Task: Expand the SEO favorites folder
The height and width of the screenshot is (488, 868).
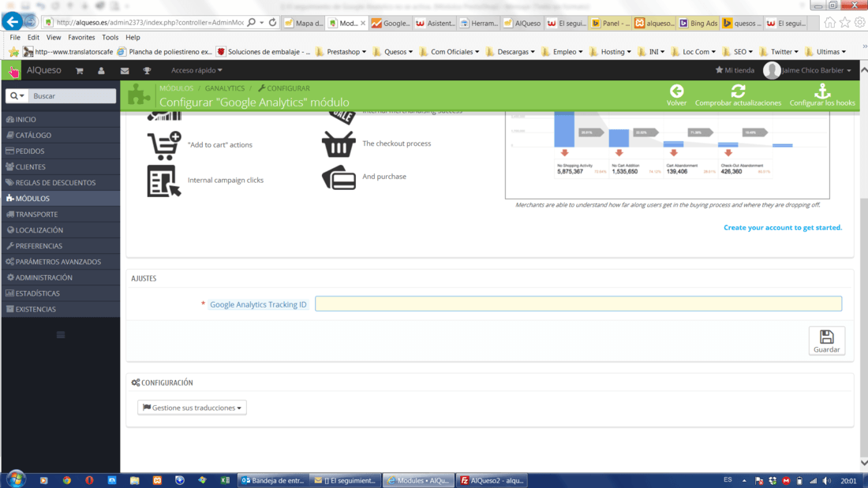Action: (x=738, y=51)
